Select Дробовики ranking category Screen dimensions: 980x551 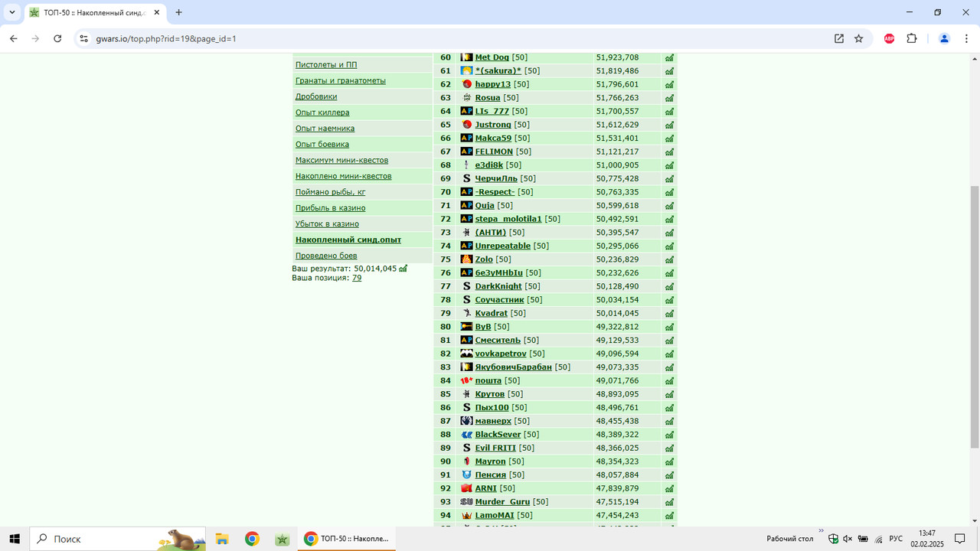coord(316,97)
